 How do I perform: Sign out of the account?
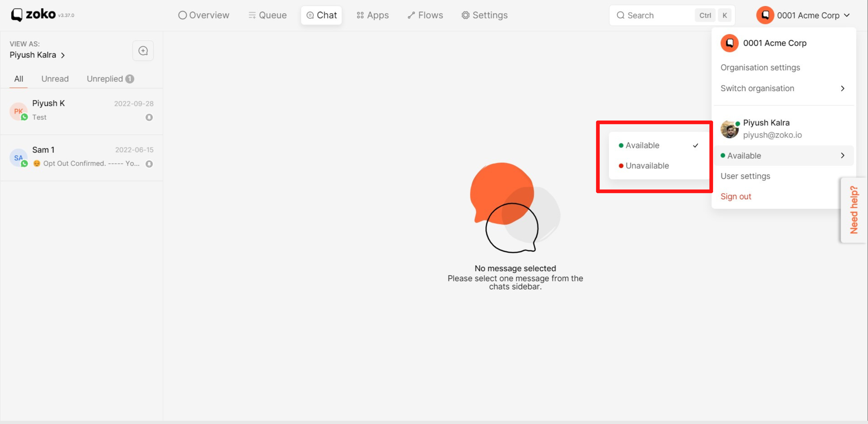click(x=736, y=197)
